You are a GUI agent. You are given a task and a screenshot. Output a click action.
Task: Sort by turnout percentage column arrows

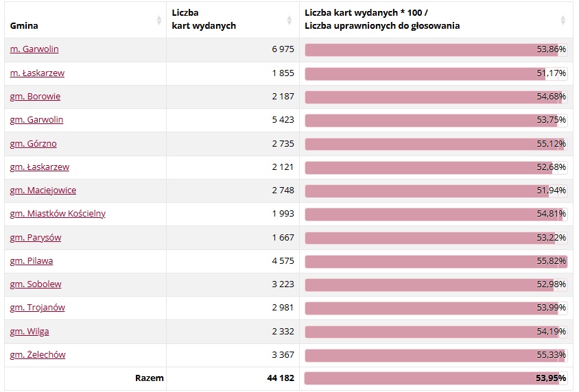[x=563, y=21]
